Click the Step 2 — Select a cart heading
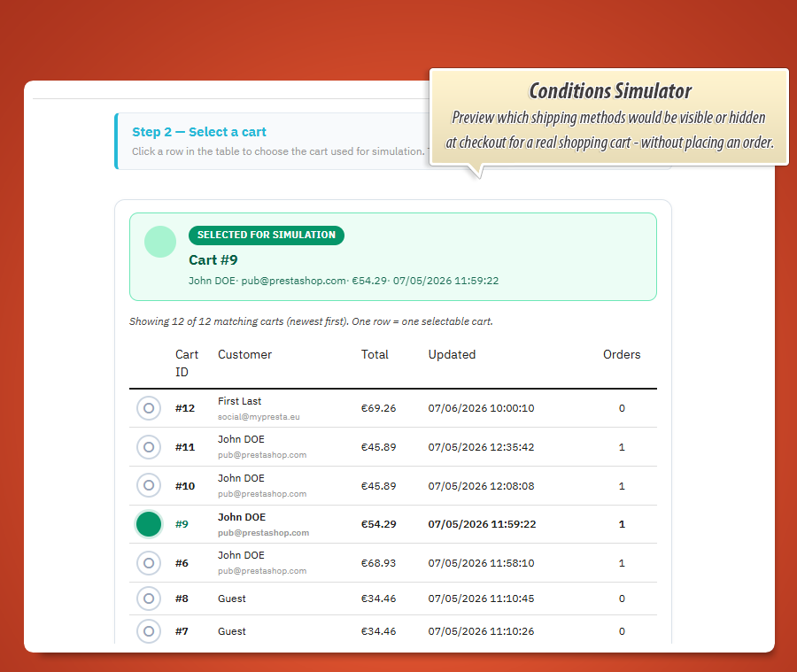The image size is (797, 672). click(x=198, y=132)
